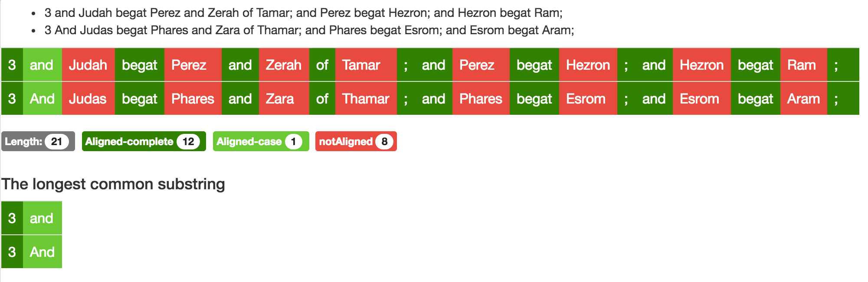The width and height of the screenshot is (868, 282).
Task: Select the red Aram token cell
Action: pos(803,99)
